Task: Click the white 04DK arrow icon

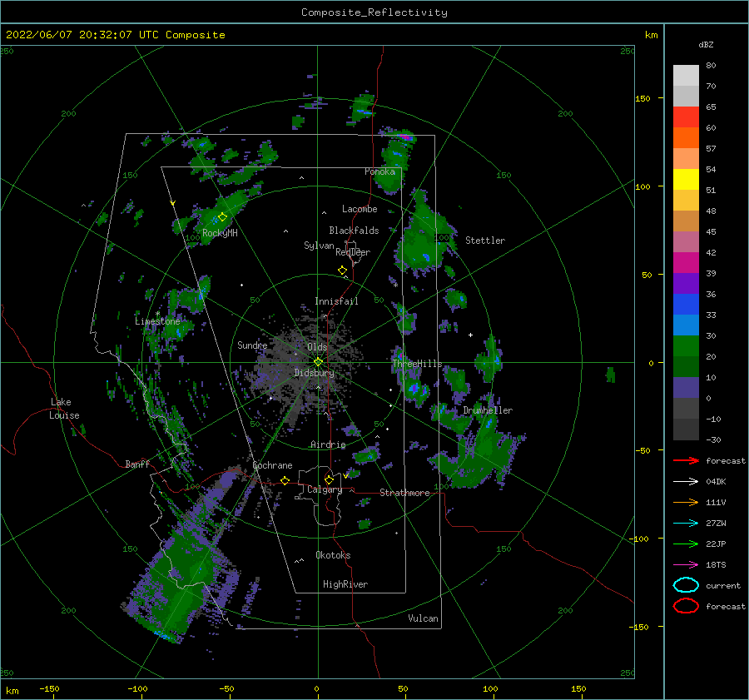Action: [686, 481]
